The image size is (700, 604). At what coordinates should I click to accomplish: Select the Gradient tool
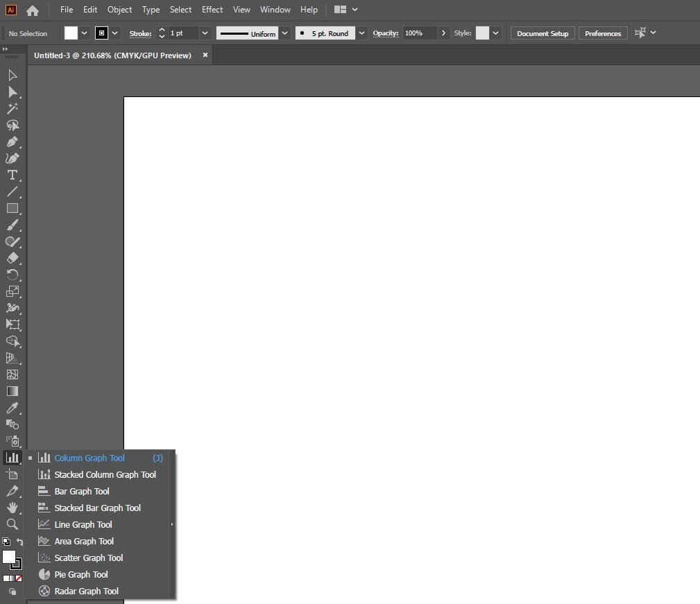(x=12, y=392)
